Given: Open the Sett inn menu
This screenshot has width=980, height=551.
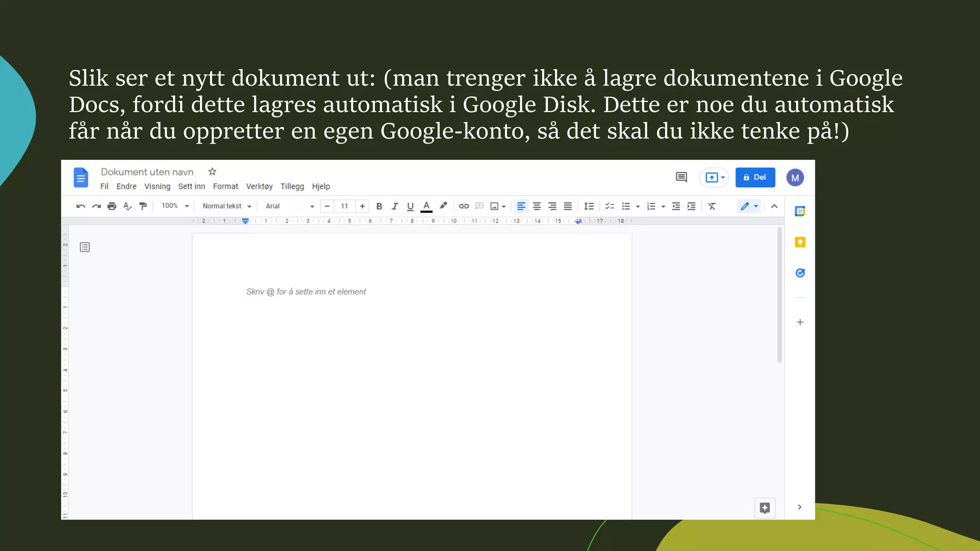Looking at the screenshot, I should (x=191, y=187).
